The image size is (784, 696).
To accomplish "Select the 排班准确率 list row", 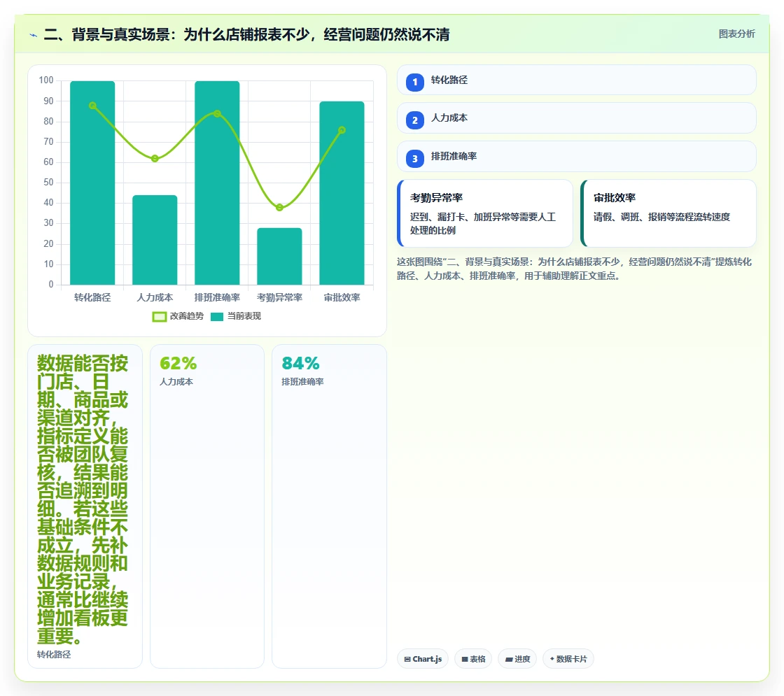I will point(577,157).
